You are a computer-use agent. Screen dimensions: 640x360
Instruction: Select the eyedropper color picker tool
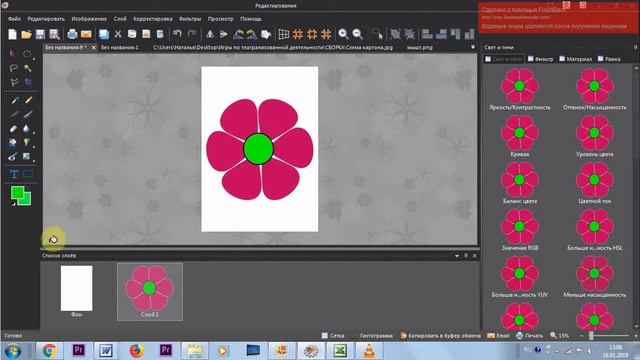coord(15,100)
